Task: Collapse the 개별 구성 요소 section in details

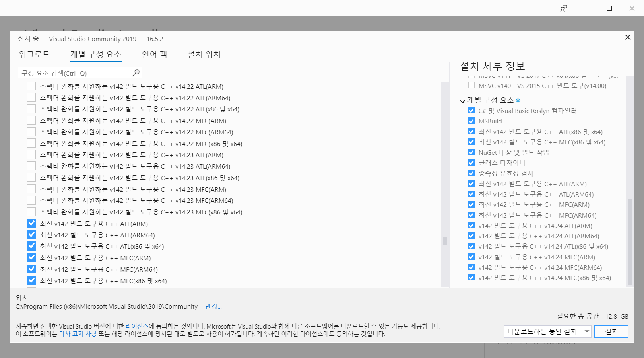Action: pyautogui.click(x=463, y=101)
